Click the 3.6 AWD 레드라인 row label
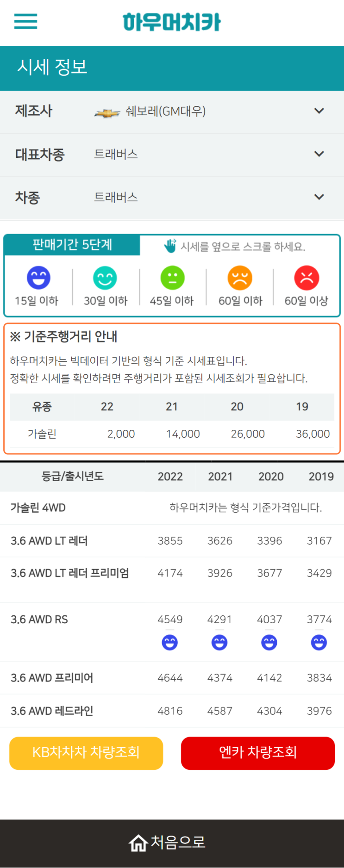 point(52,711)
